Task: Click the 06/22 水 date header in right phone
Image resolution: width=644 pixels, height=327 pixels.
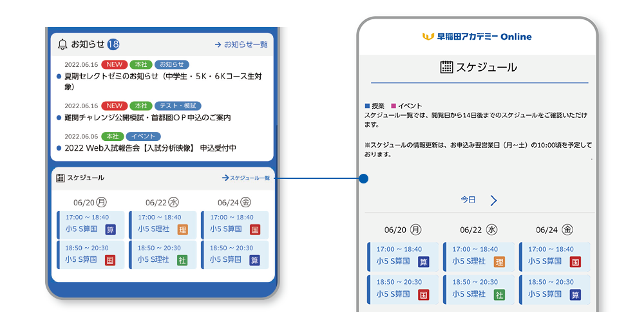Action: coord(478,230)
